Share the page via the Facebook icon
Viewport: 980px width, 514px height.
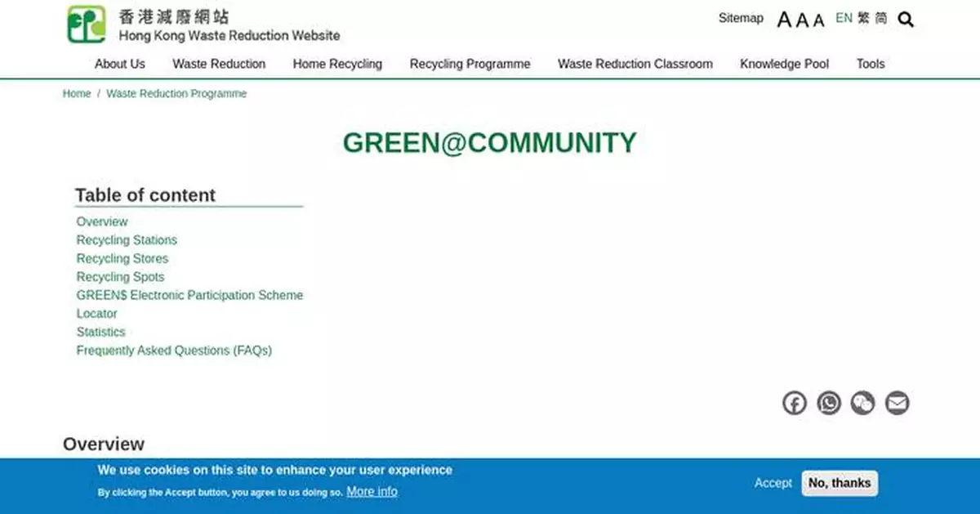click(x=794, y=402)
